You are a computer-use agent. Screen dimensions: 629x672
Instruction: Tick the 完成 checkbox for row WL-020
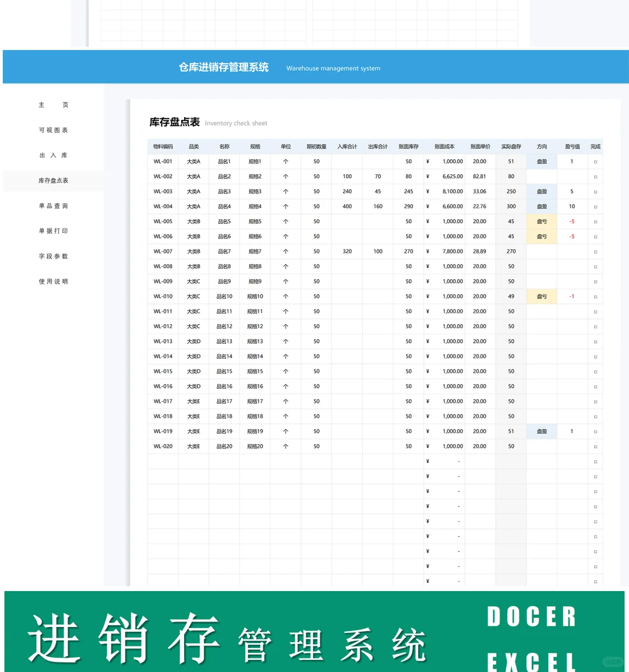pyautogui.click(x=595, y=447)
